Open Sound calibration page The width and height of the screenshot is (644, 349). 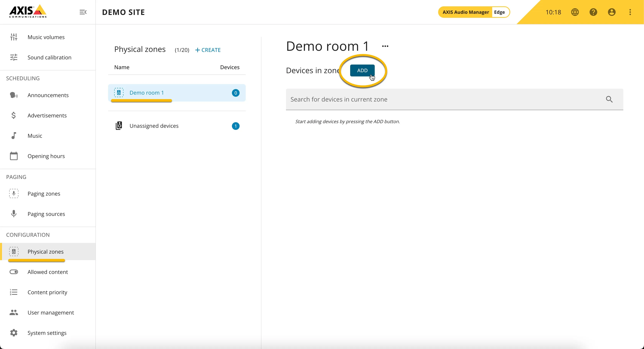pos(48,57)
